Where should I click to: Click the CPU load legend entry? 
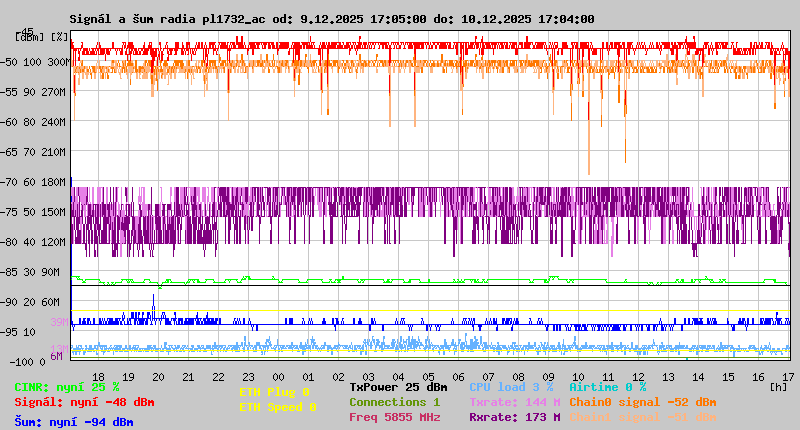(x=512, y=387)
